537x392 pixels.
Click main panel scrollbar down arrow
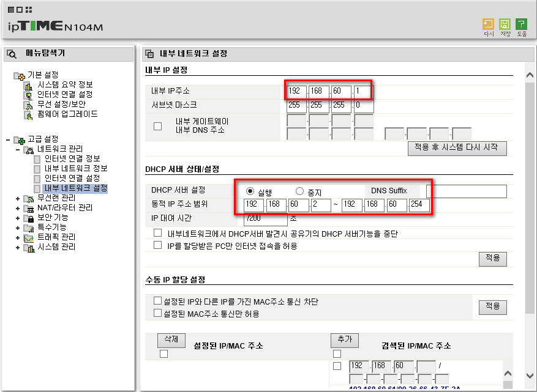pyautogui.click(x=530, y=375)
